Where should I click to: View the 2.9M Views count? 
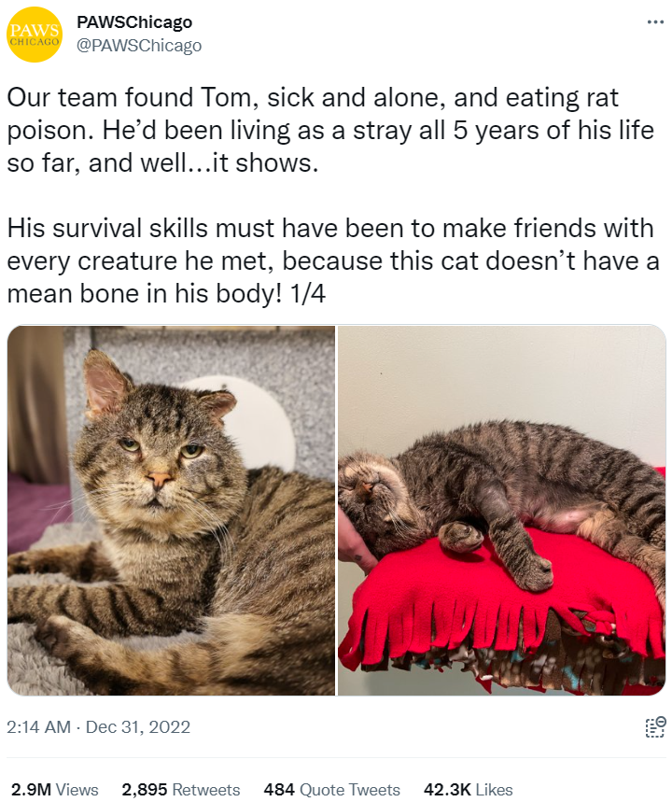pyautogui.click(x=55, y=789)
